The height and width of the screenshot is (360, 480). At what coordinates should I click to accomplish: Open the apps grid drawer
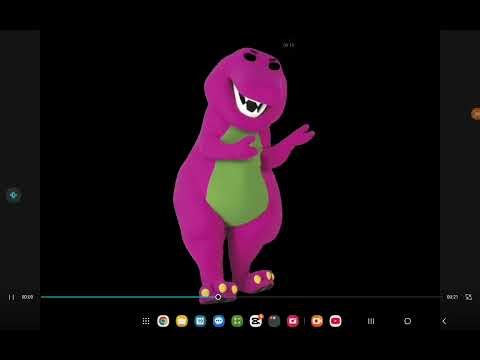[x=146, y=321]
